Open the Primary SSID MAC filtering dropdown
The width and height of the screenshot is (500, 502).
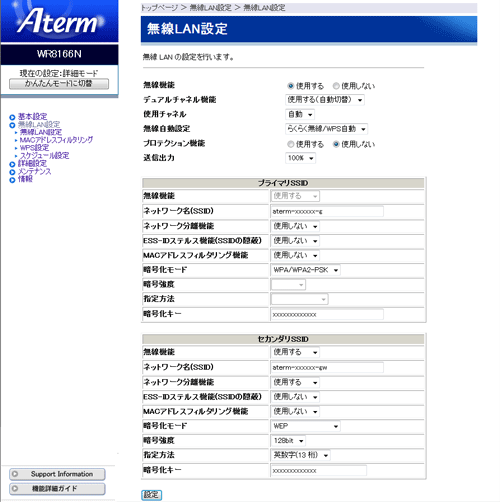pyautogui.click(x=295, y=255)
